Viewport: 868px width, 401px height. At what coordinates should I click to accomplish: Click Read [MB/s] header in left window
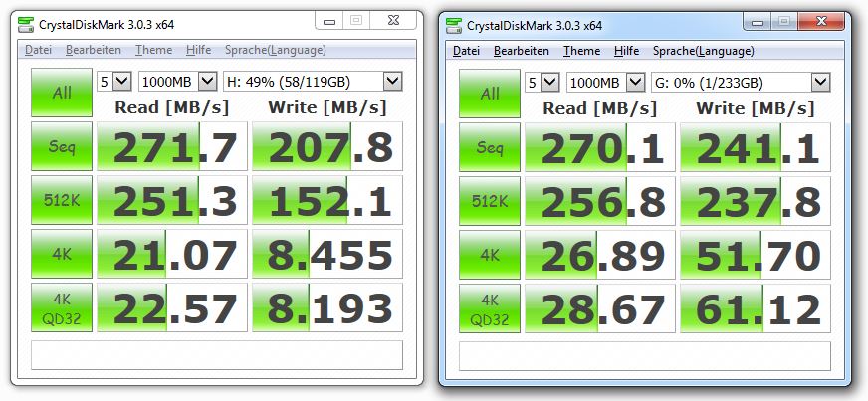(x=171, y=107)
